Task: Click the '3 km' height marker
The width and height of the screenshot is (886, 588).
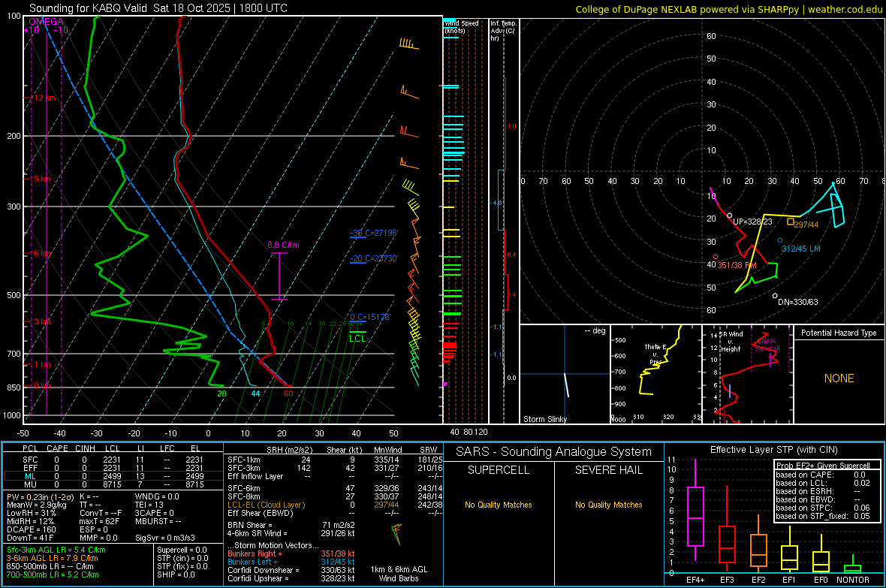Action: (42, 321)
